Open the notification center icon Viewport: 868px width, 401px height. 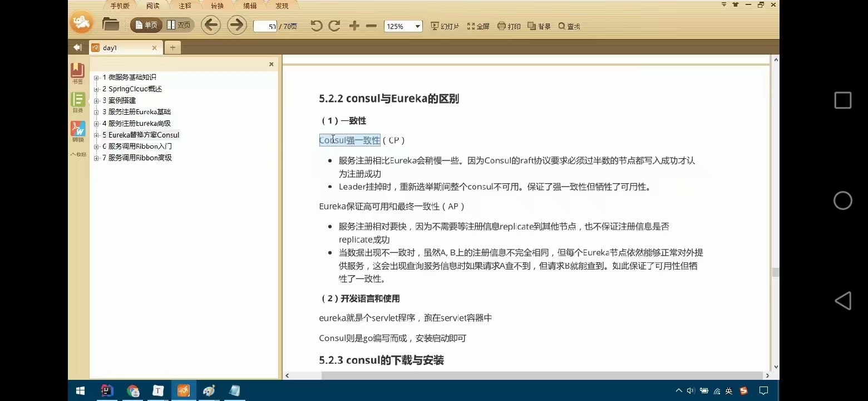click(764, 391)
